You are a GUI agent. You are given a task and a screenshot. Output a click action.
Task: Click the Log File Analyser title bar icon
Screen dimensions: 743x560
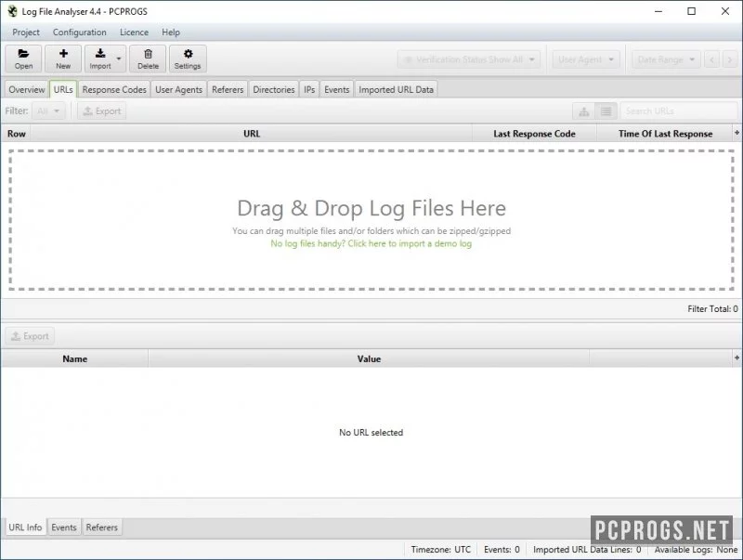(12, 11)
